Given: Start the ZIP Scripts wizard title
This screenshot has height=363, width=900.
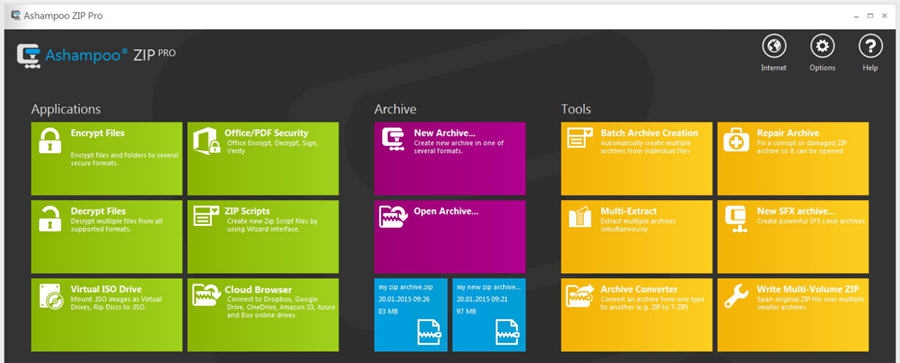Looking at the screenshot, I should [247, 211].
